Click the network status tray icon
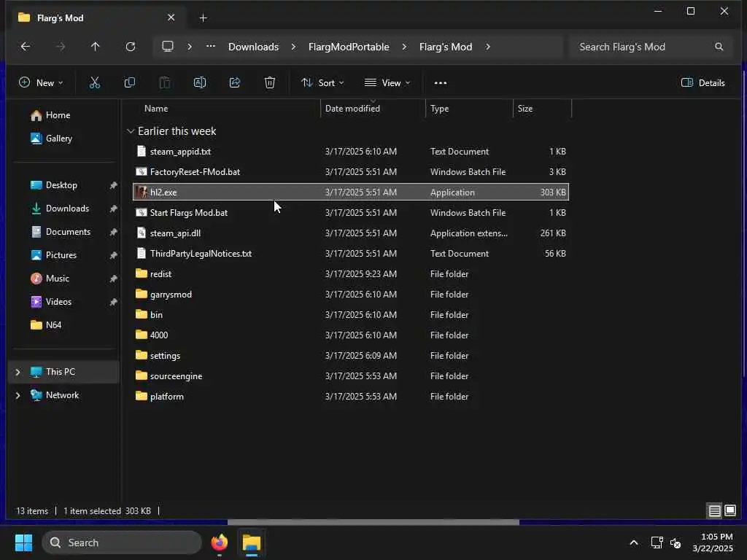Viewport: 747px width, 560px height. 657,542
